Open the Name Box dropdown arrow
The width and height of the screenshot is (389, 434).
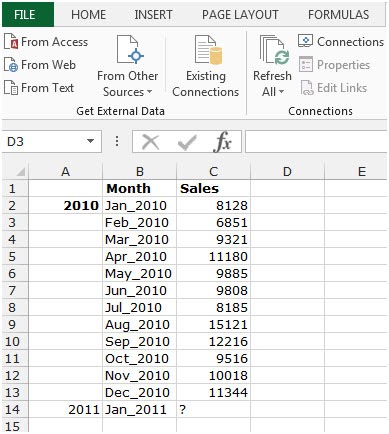pos(90,141)
